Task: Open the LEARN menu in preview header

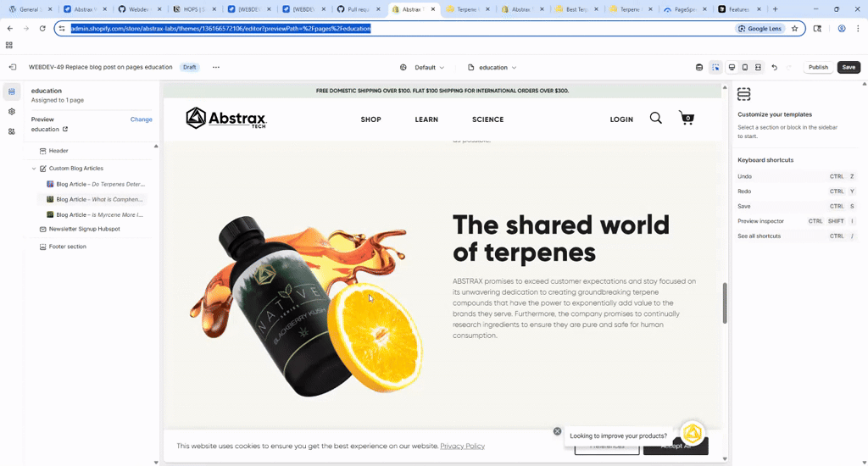Action: coord(426,119)
